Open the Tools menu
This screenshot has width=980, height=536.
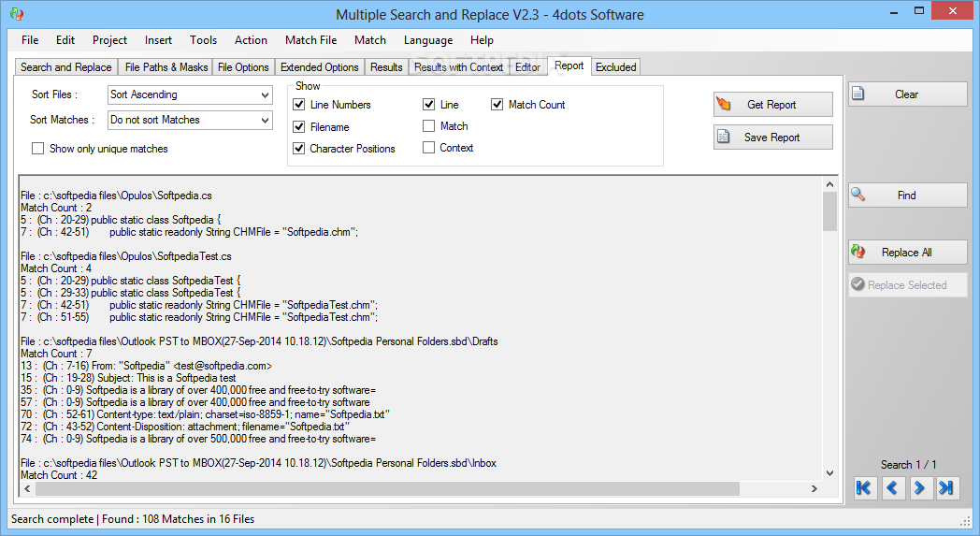pos(203,40)
